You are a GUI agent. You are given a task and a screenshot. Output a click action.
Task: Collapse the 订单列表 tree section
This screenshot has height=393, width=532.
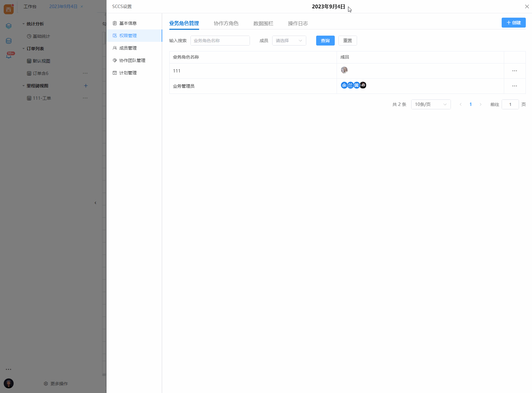(x=24, y=49)
